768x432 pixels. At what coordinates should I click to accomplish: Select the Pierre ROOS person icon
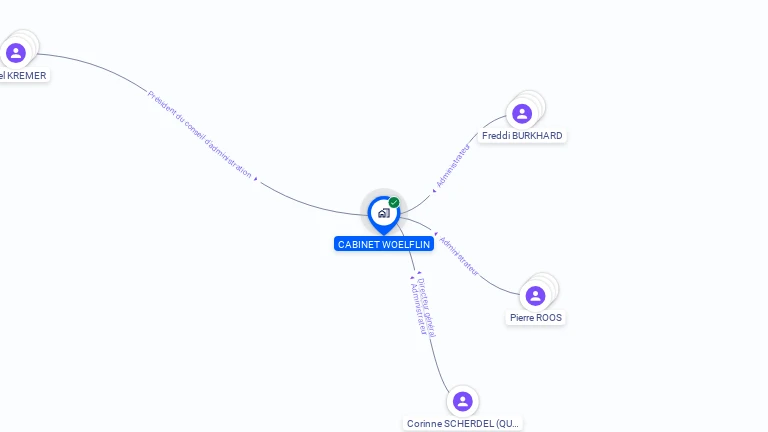tap(535, 296)
